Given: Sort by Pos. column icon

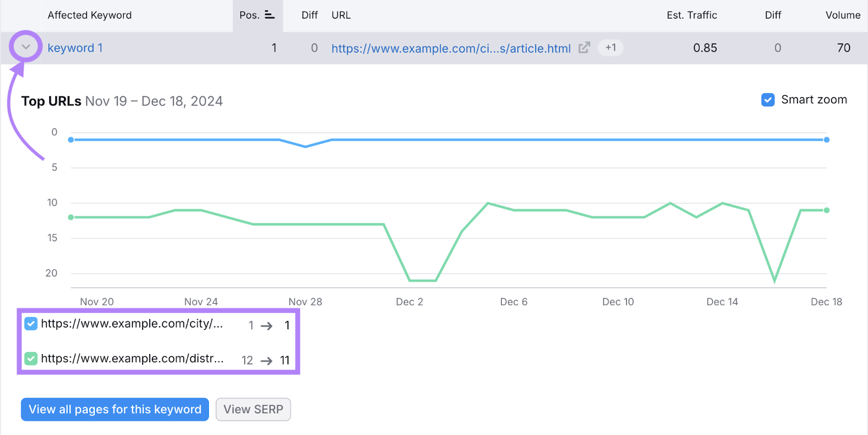Looking at the screenshot, I should click(x=270, y=15).
